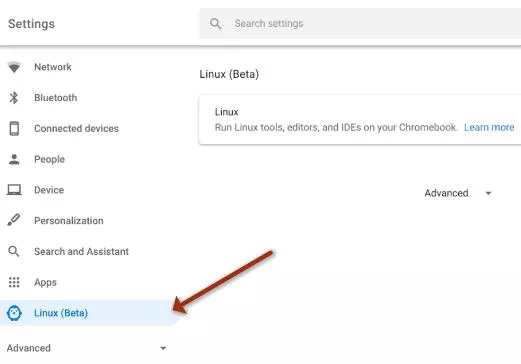Screen dimensions: 521x364
Task: Click the Personalization brush icon
Action: (x=14, y=220)
